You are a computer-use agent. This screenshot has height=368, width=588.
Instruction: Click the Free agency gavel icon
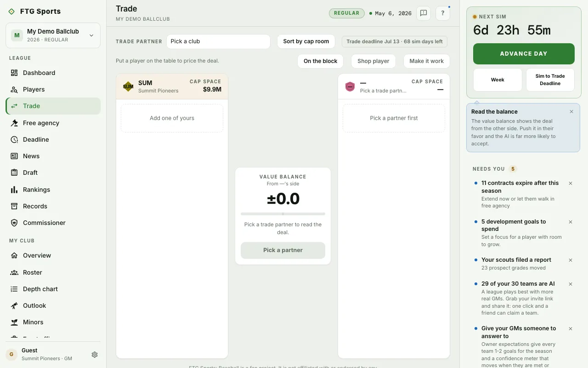14,123
